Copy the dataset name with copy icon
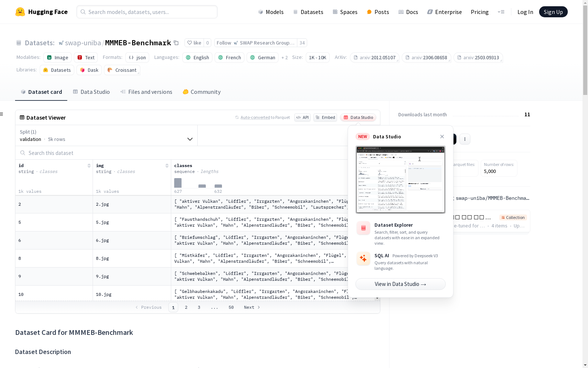This screenshot has width=588, height=368. 176,43
